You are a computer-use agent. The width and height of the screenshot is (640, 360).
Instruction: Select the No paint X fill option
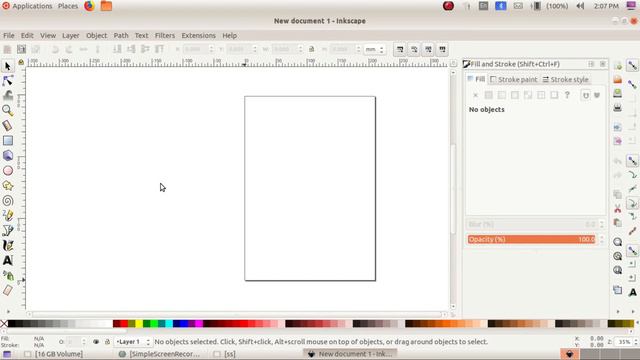(475, 95)
